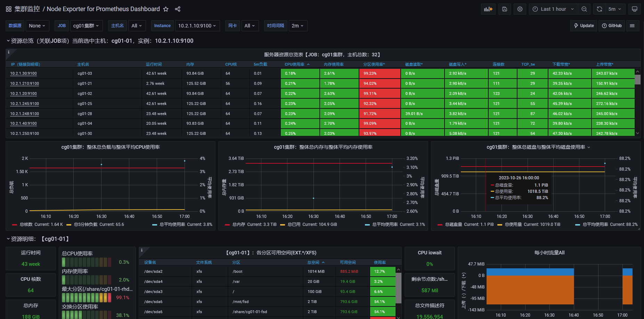Screen dimensions: 644x319
Task: Open the GitHub link
Action: 612,26
